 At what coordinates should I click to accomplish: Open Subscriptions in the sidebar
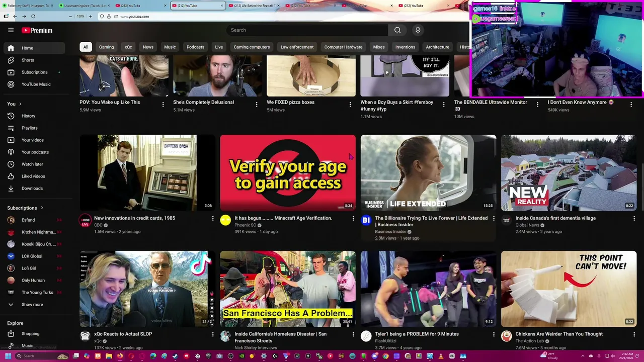[x=34, y=72]
